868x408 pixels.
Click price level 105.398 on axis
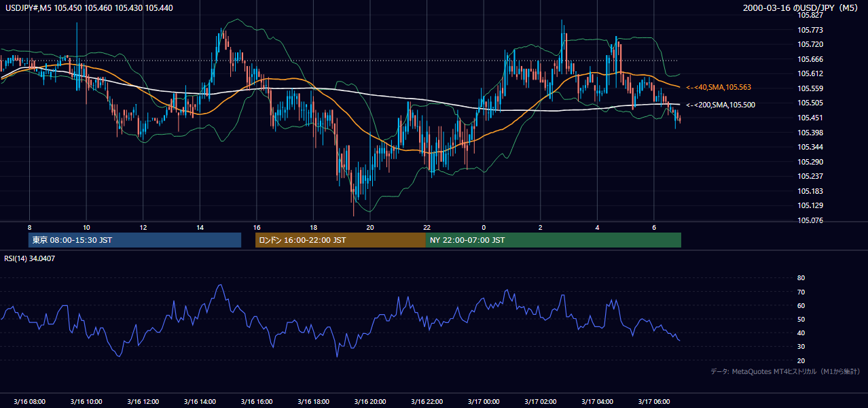click(x=812, y=133)
